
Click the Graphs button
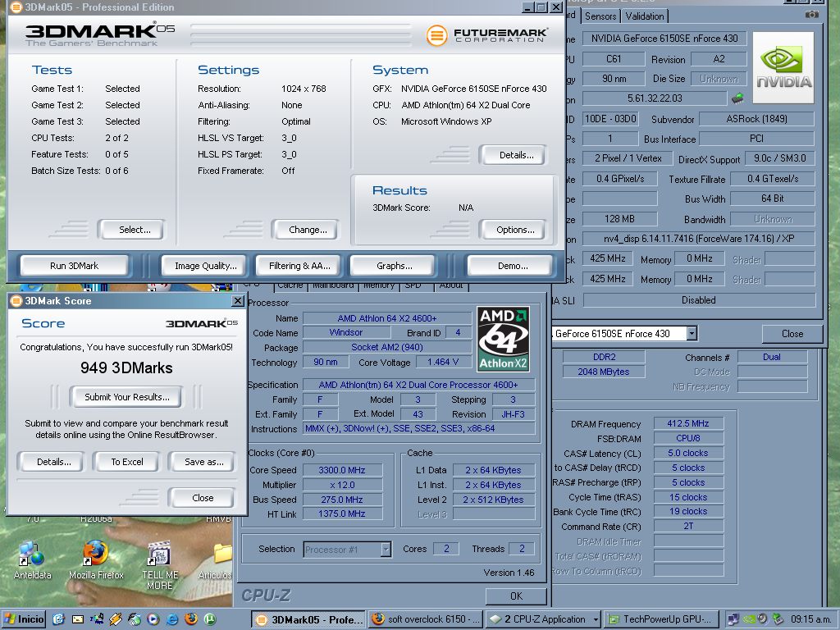coord(395,266)
